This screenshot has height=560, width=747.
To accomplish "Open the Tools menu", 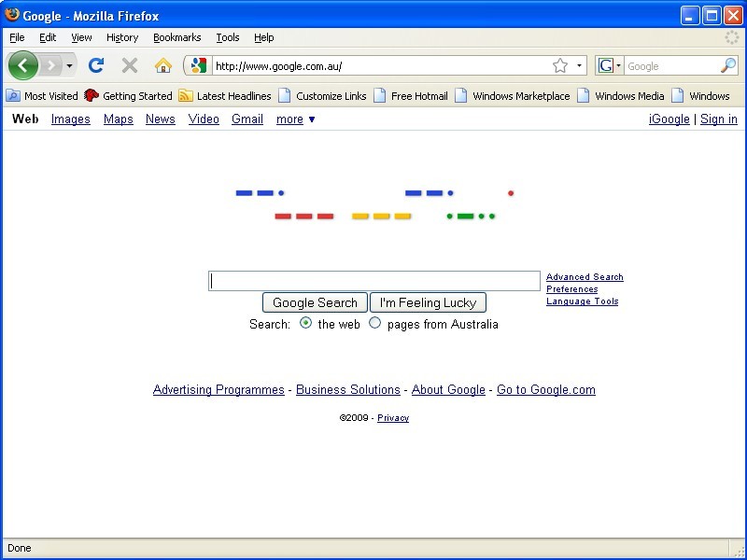I will click(x=228, y=37).
